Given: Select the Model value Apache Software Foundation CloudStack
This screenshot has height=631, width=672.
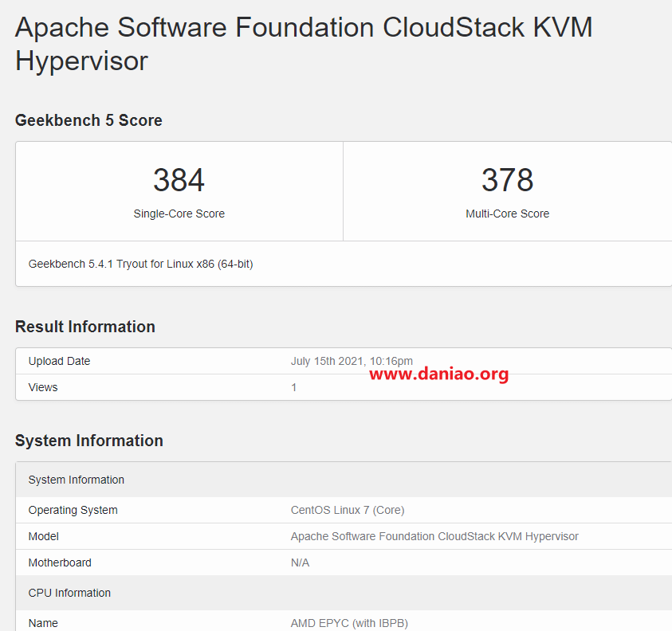Looking at the screenshot, I should coord(434,536).
